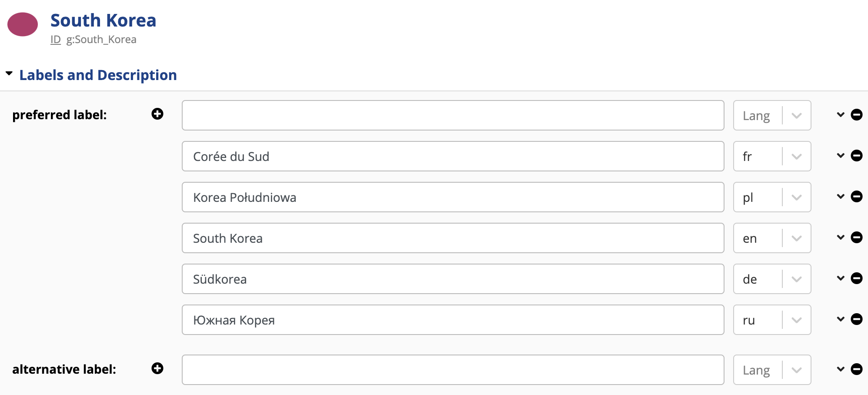The width and height of the screenshot is (868, 395).
Task: Click the South Korea title heading
Action: [x=103, y=20]
